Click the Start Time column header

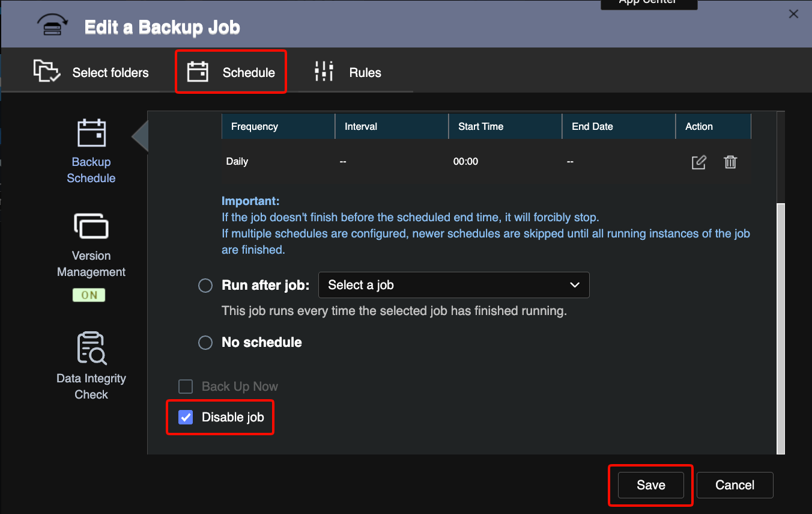pos(505,127)
